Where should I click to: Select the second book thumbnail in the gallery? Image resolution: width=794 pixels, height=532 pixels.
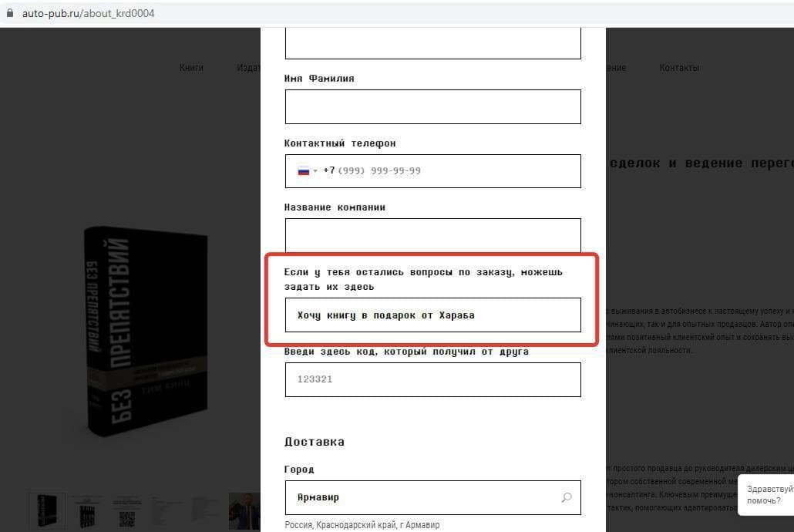[88, 512]
